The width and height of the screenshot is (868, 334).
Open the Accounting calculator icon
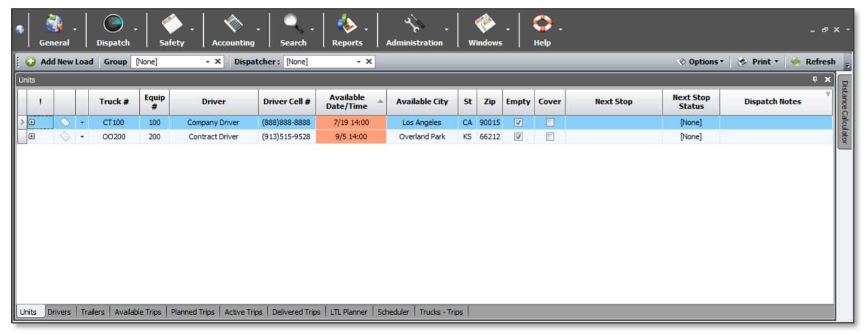(233, 24)
